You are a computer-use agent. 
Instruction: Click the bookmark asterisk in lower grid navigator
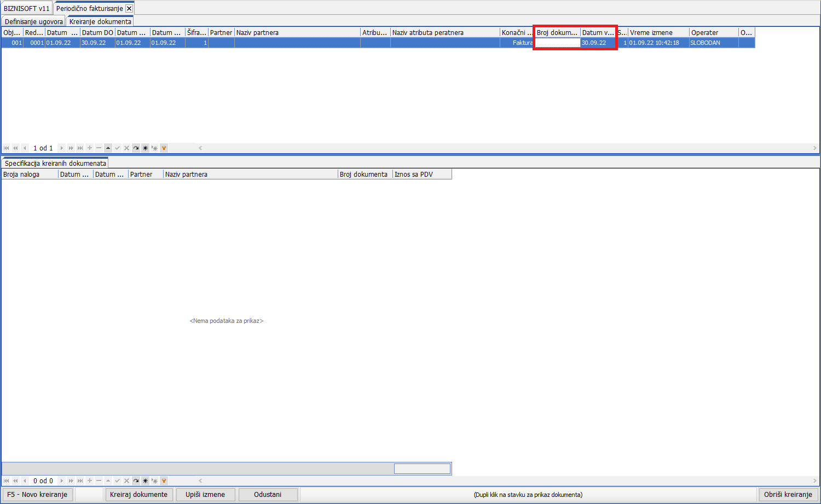click(145, 481)
